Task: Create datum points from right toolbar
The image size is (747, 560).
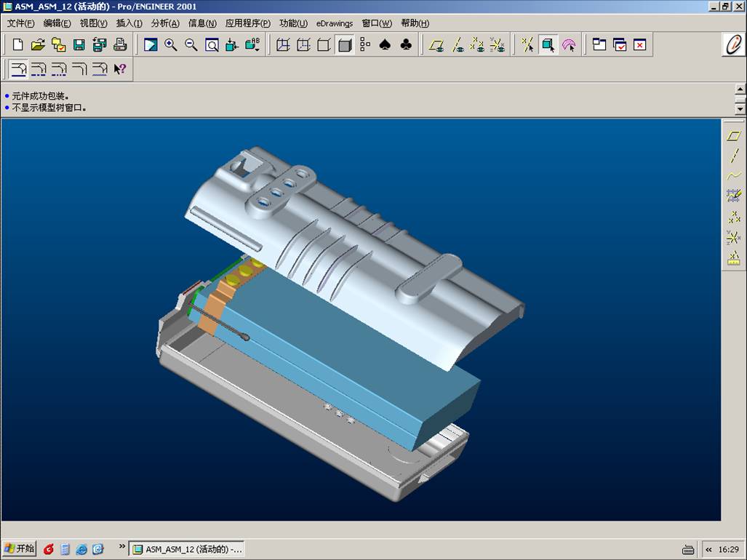Action: (x=734, y=217)
